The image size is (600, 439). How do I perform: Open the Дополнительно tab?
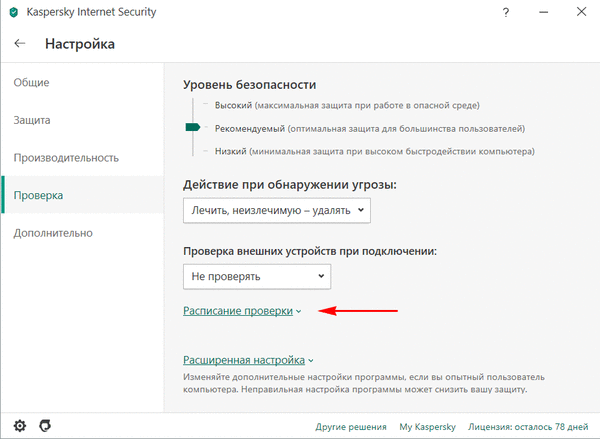click(x=53, y=233)
